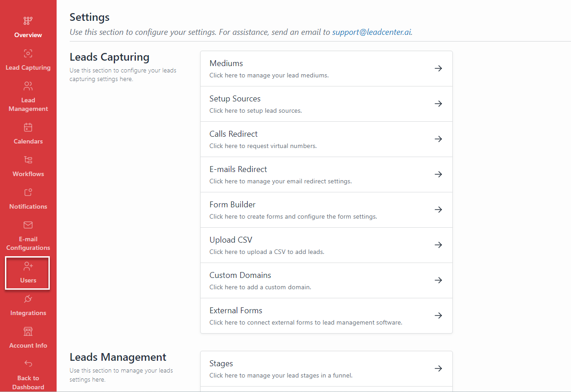Image resolution: width=571 pixels, height=392 pixels.
Task: Click the Workflows sidebar icon
Action: [28, 160]
